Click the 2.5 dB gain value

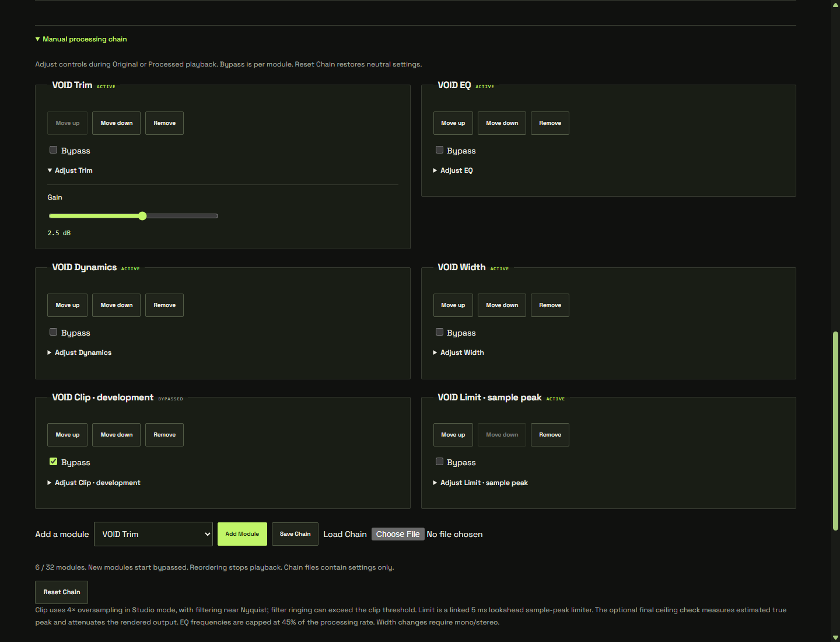(x=59, y=233)
